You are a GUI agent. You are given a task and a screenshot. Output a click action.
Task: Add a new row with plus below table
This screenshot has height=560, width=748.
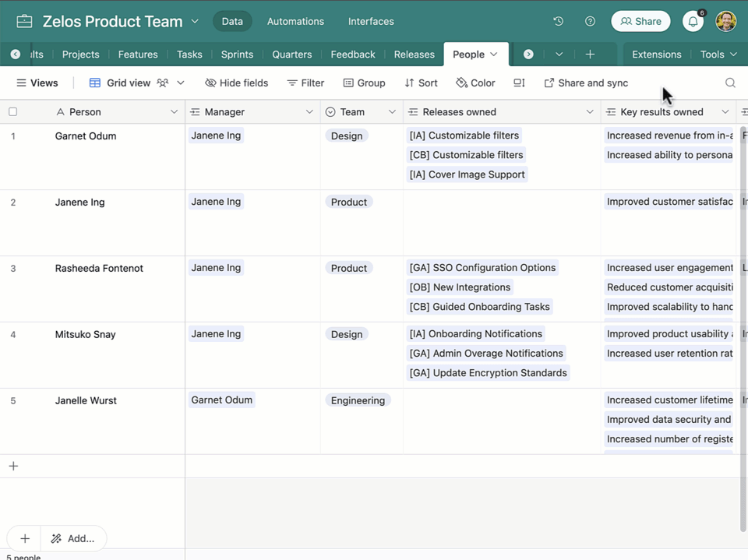click(x=13, y=466)
